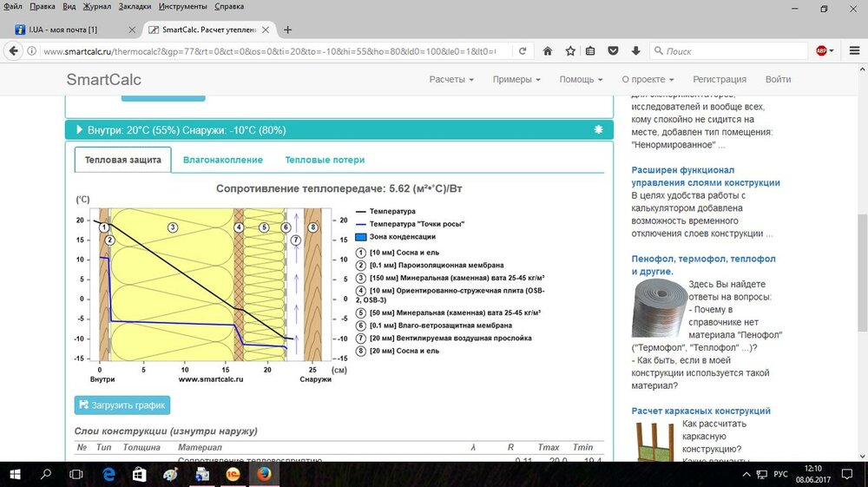This screenshot has width=868, height=487.
Task: Bookmark this page with the star icon
Action: (x=570, y=51)
